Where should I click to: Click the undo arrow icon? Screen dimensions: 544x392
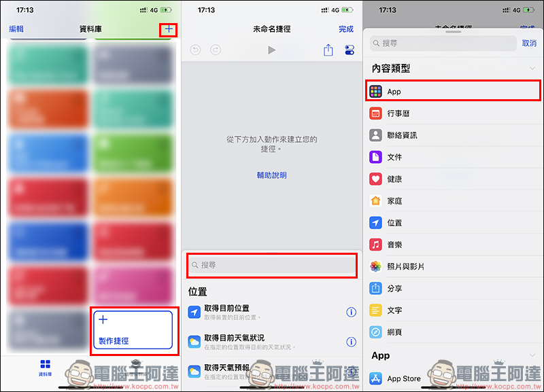tap(195, 50)
